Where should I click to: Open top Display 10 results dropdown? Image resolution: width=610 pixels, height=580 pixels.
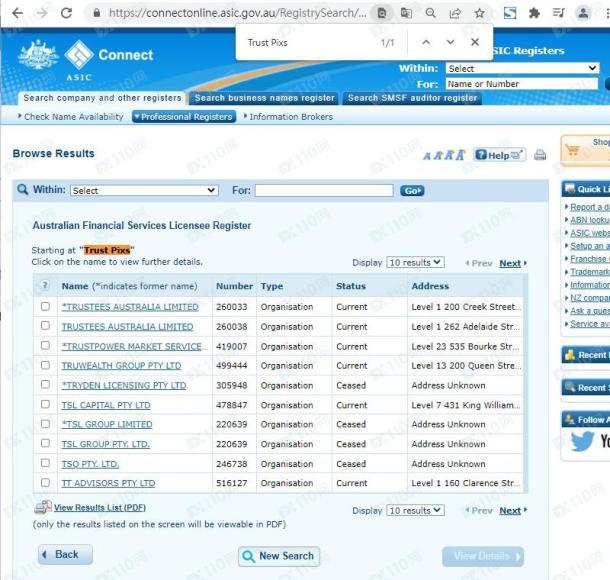pos(415,263)
